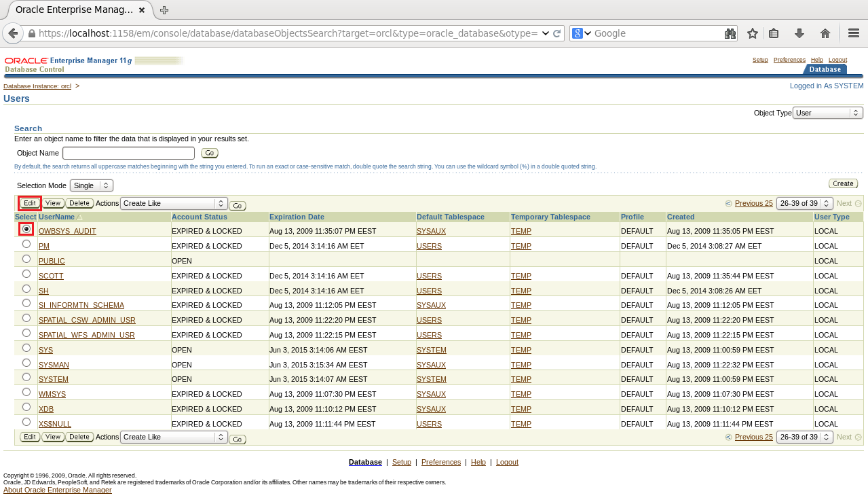Click the top View button
Viewport: 868px width, 502px height.
53,203
